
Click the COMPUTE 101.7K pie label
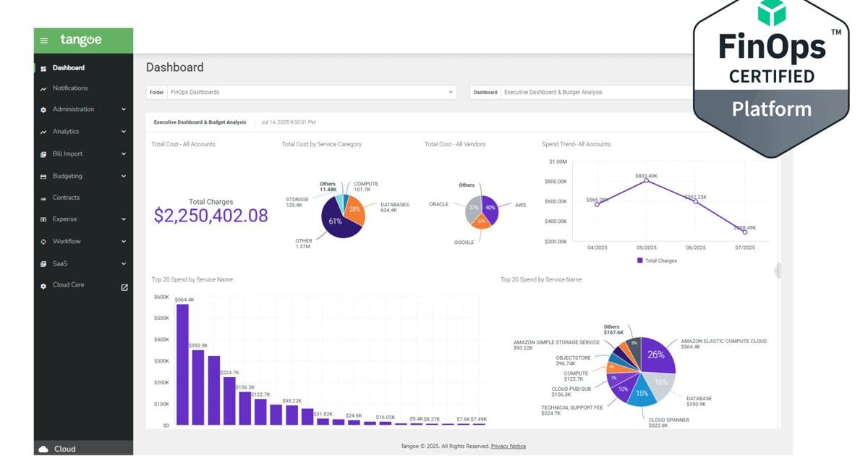(366, 187)
